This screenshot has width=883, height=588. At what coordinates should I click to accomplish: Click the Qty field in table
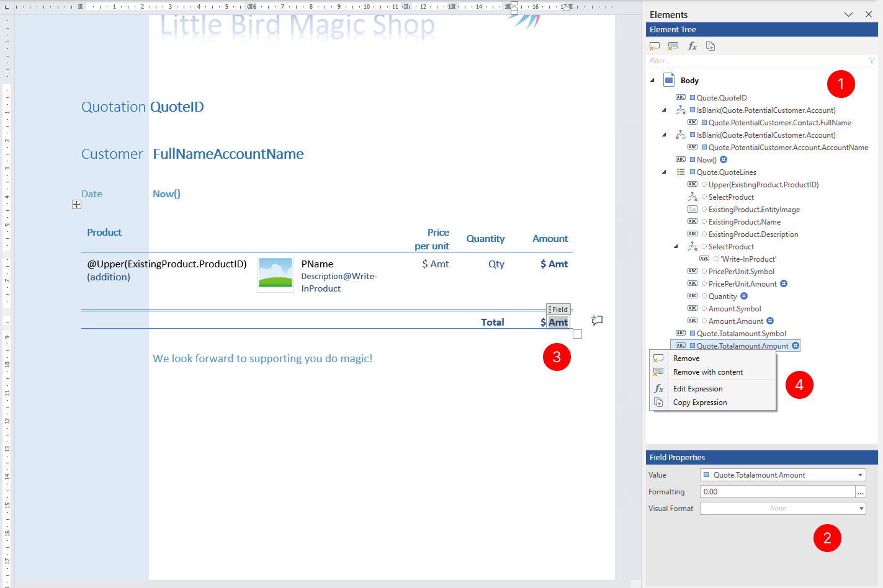pos(496,264)
